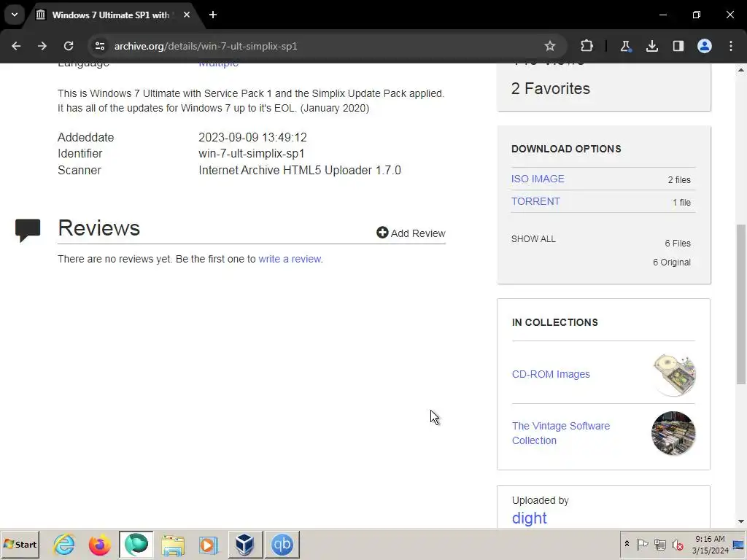The image size is (747, 560).
Task: Open the Extensions puzzle icon
Action: (587, 46)
